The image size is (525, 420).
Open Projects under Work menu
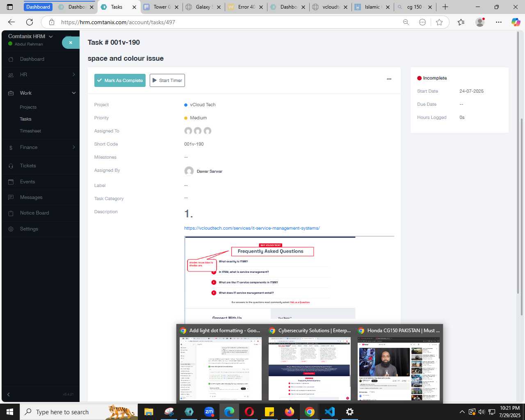pos(28,107)
